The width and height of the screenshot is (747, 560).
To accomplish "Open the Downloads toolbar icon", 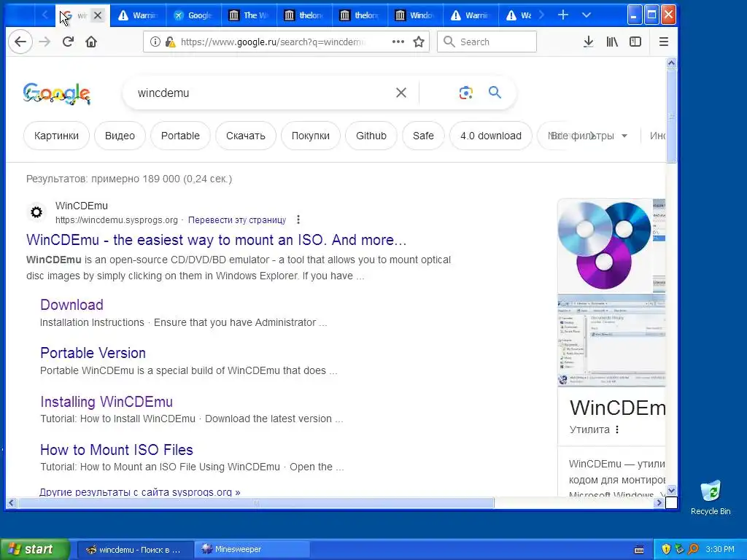I will 589,42.
